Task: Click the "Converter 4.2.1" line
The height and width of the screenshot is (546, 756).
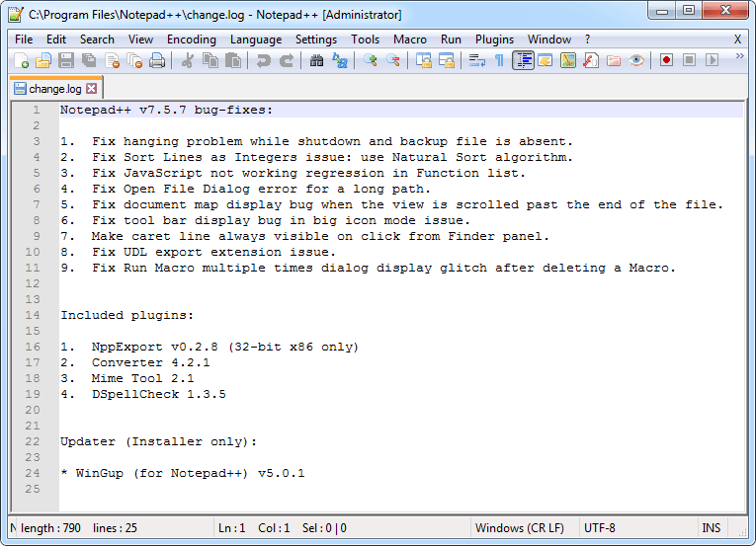Action: 135,362
